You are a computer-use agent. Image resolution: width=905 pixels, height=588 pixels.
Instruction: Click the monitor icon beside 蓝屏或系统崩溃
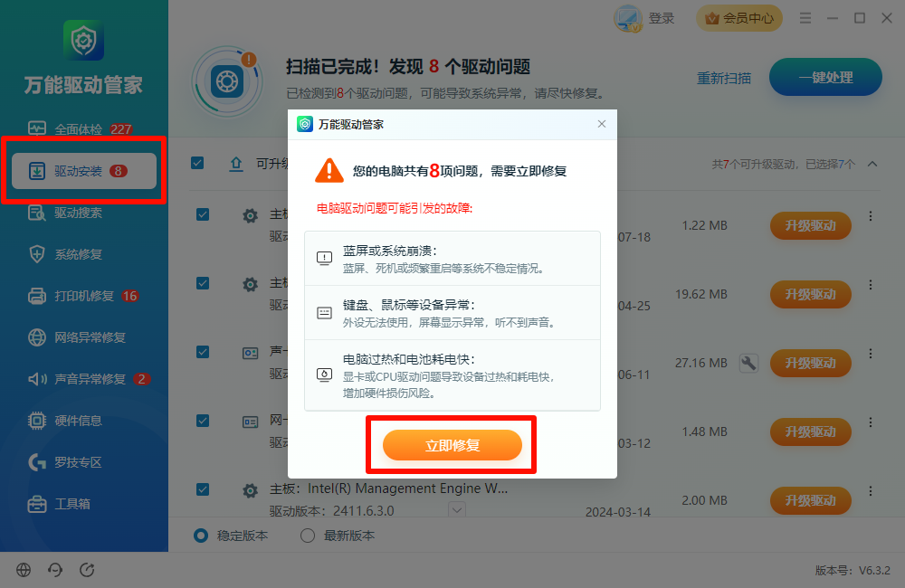(x=324, y=258)
